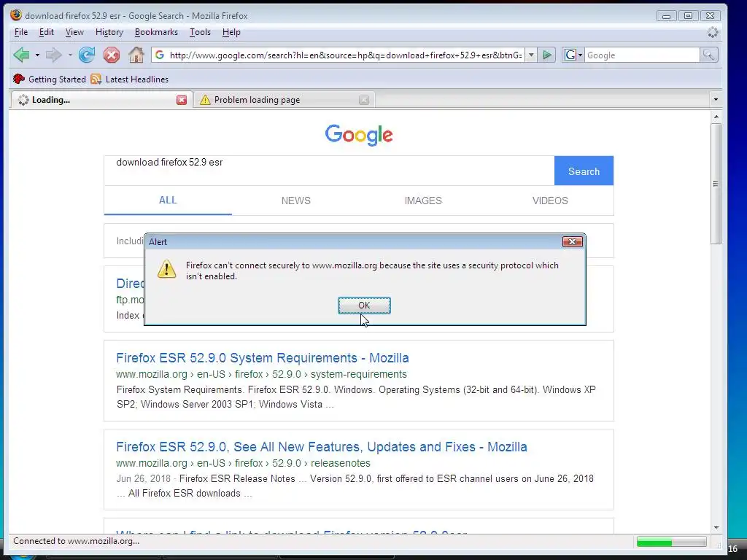Close the Problem loading page tab
Screen dimensions: 747x560
pos(364,100)
